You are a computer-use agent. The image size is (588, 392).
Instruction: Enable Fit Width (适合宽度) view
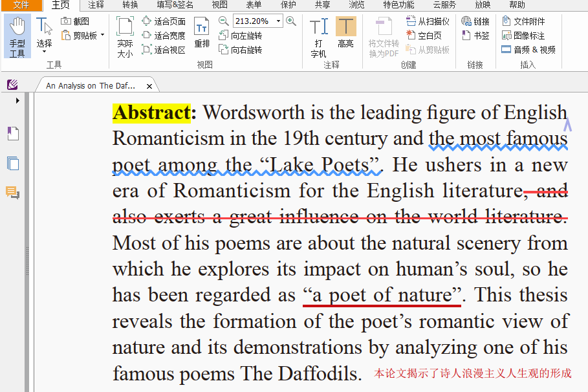coord(164,36)
